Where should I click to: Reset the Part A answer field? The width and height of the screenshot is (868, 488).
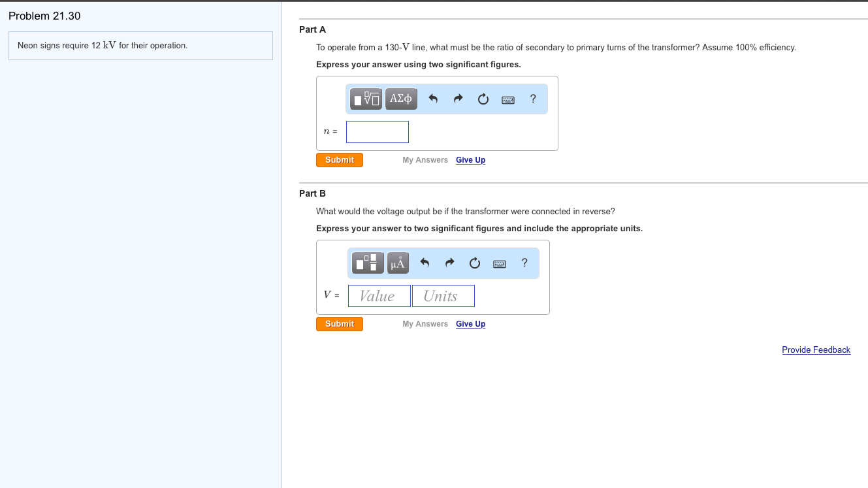point(483,99)
